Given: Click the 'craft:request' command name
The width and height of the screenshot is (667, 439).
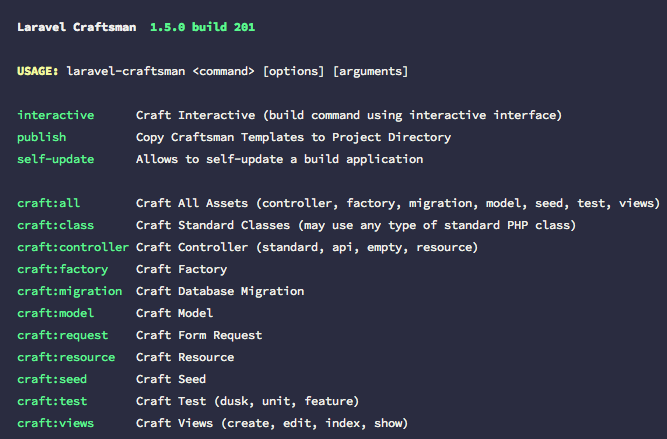Looking at the screenshot, I should pos(63,335).
